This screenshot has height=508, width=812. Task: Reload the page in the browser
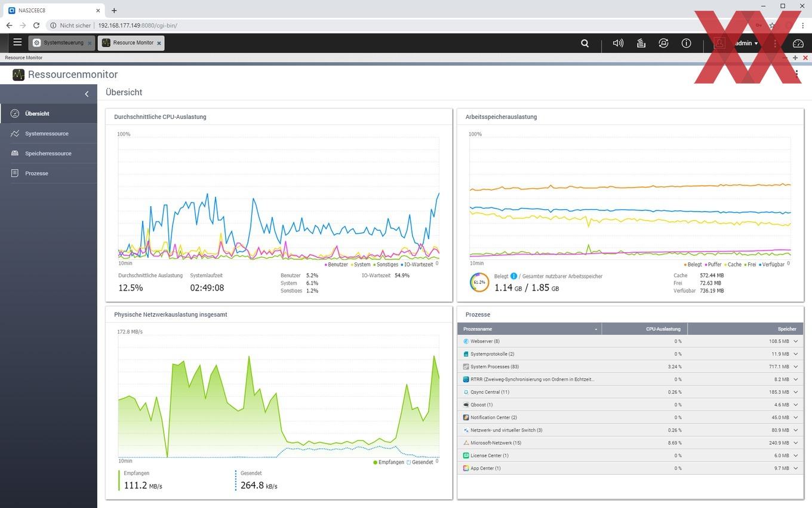[36, 26]
